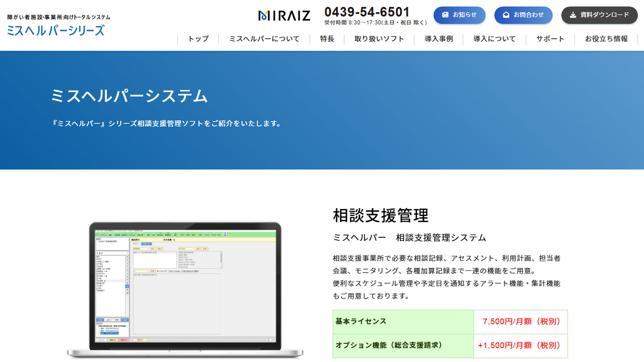
Task: Open ミスヘルパーについて navigation item
Action: pos(264,39)
